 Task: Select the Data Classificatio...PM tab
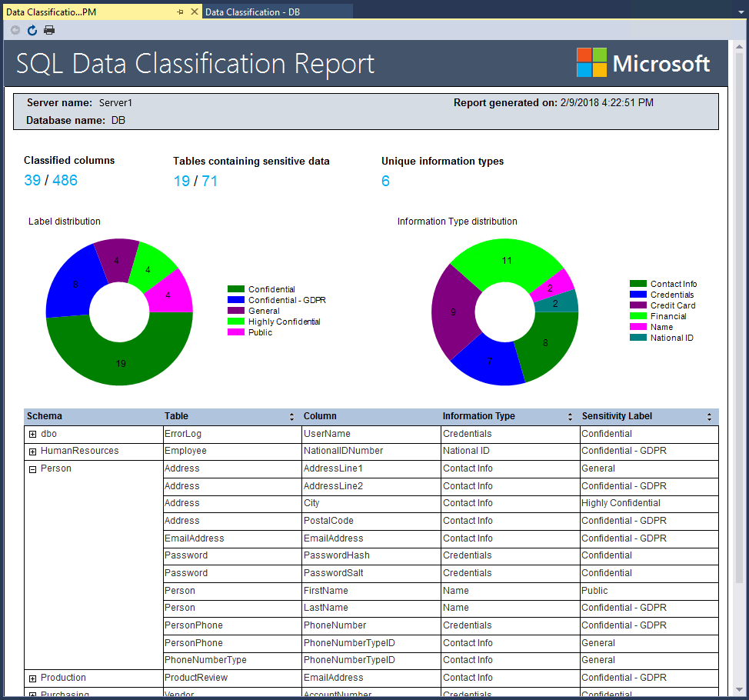tap(77, 12)
